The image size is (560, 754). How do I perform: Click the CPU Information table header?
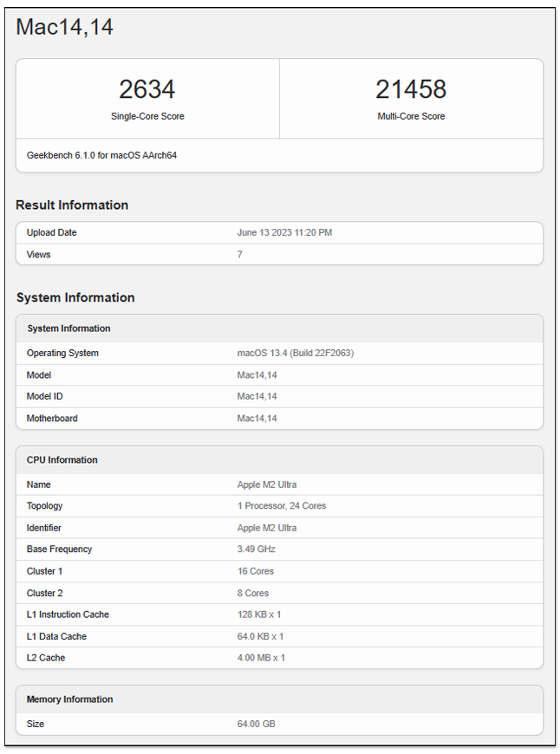(x=62, y=460)
